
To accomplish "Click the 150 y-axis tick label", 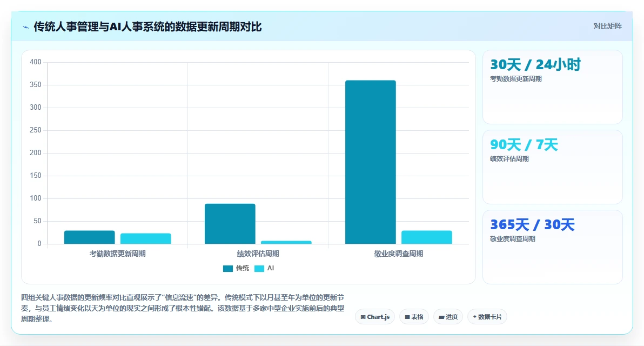I will point(36,176).
